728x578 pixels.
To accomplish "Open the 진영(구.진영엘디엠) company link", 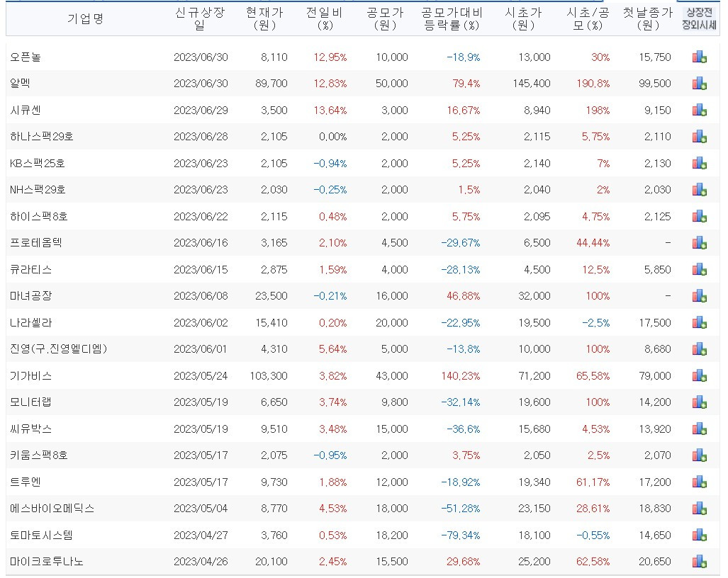I will (x=59, y=348).
